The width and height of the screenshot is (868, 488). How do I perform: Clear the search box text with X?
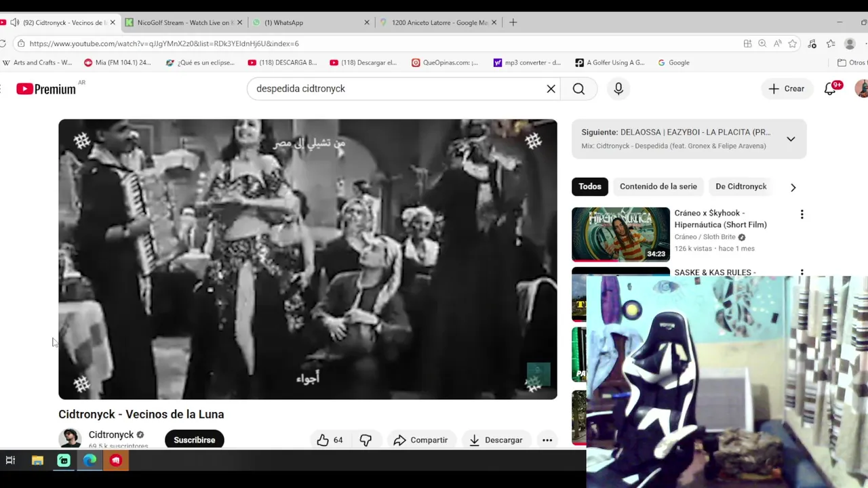pyautogui.click(x=551, y=89)
